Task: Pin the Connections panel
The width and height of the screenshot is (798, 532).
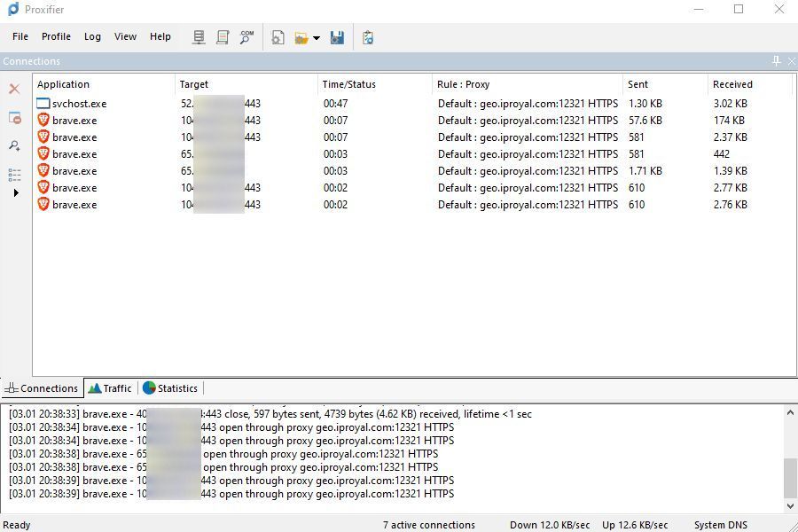Action: click(x=776, y=61)
